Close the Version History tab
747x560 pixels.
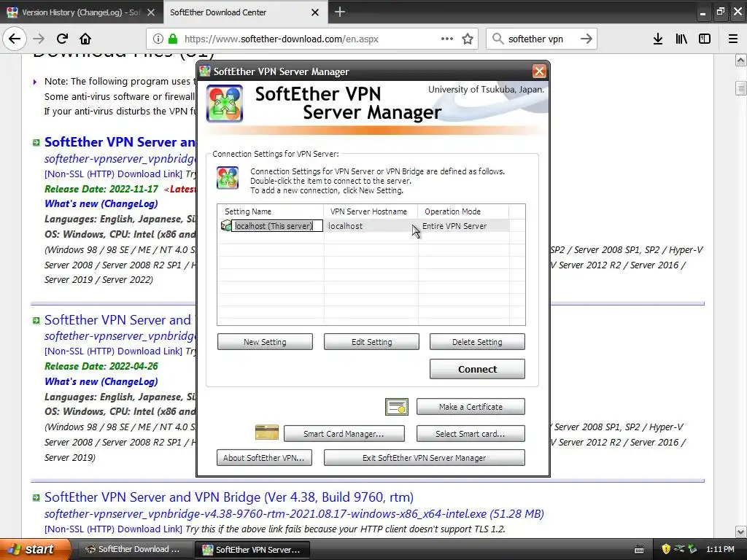(x=151, y=12)
